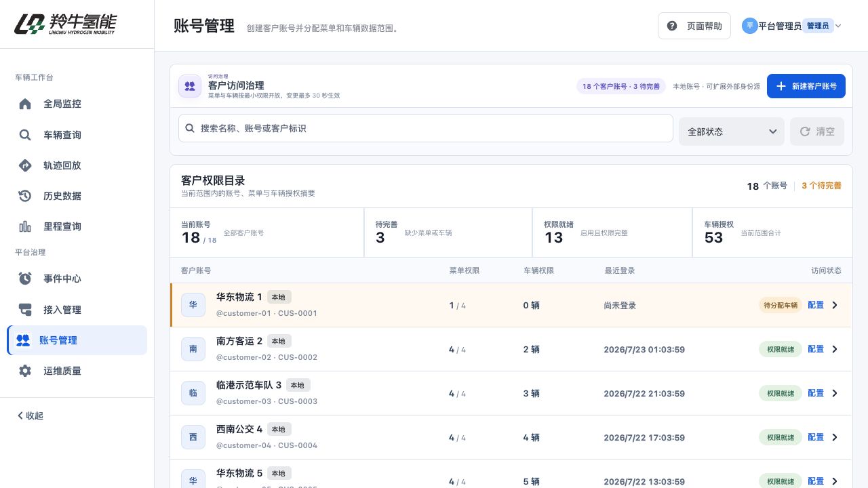The image size is (868, 488).
Task: Click the 页面帮助 button
Action: [694, 26]
